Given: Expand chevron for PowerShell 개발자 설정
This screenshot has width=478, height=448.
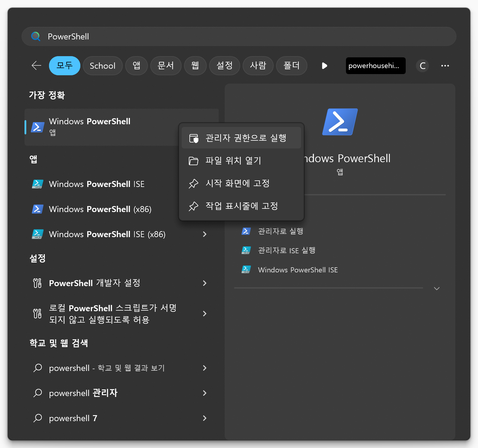Looking at the screenshot, I should [x=205, y=283].
